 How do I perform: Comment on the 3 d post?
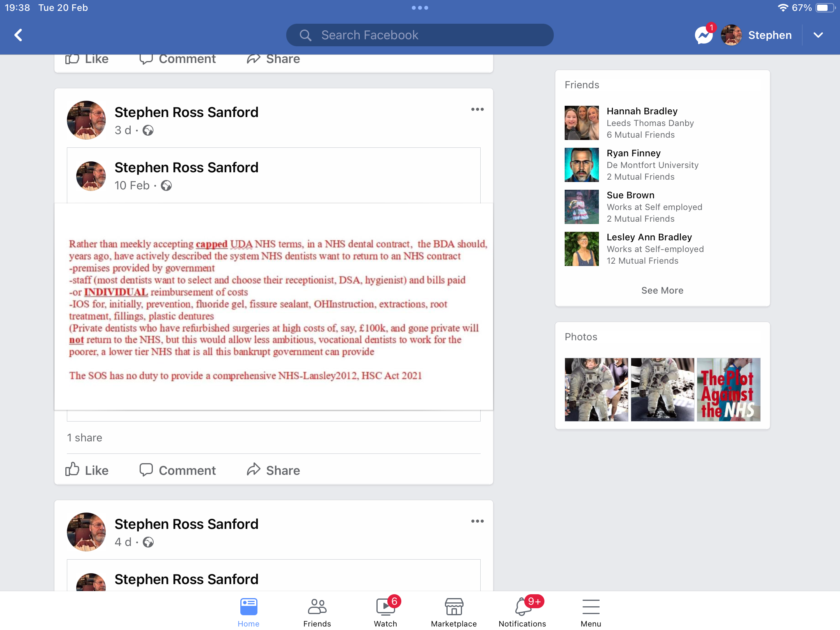[178, 470]
